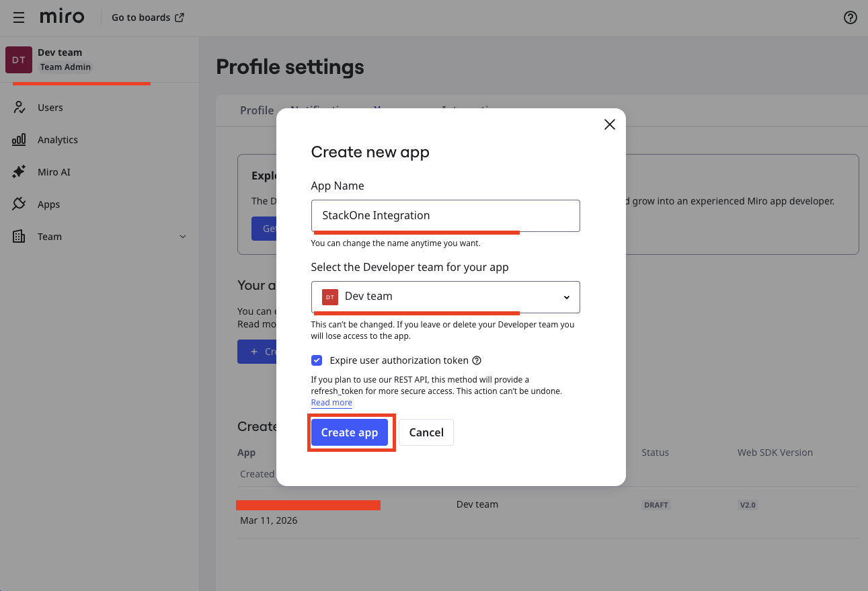This screenshot has width=868, height=591.
Task: Switch to the Profile tab
Action: coord(257,110)
